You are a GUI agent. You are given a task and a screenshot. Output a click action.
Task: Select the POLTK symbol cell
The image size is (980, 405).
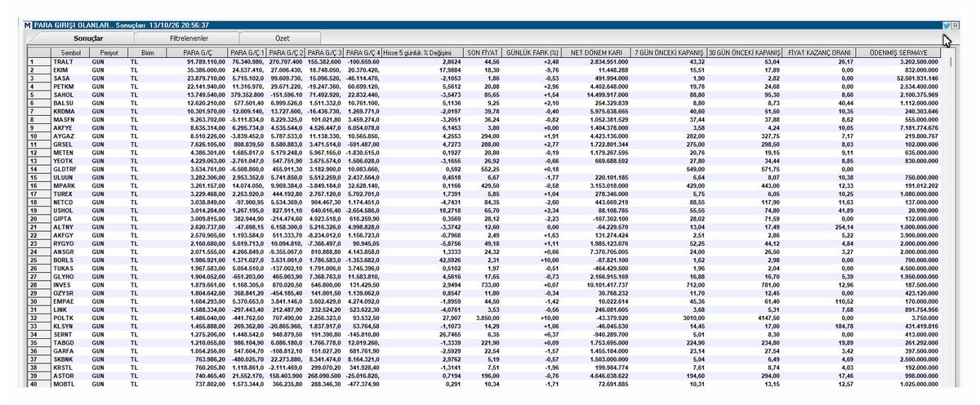(70, 319)
